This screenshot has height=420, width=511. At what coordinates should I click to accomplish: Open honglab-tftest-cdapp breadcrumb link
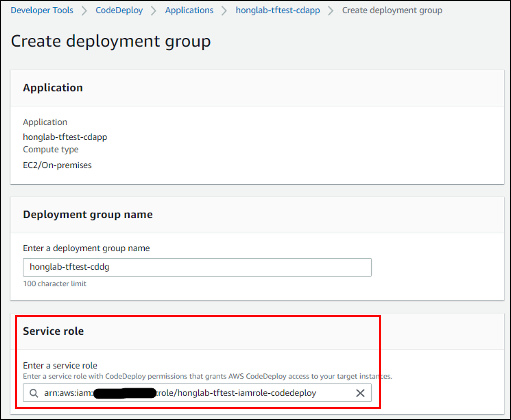click(x=278, y=10)
